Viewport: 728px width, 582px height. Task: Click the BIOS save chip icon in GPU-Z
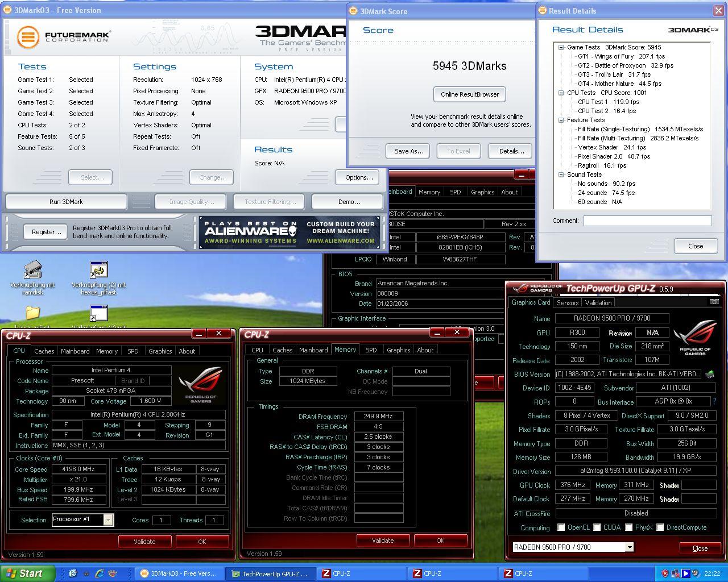point(710,374)
